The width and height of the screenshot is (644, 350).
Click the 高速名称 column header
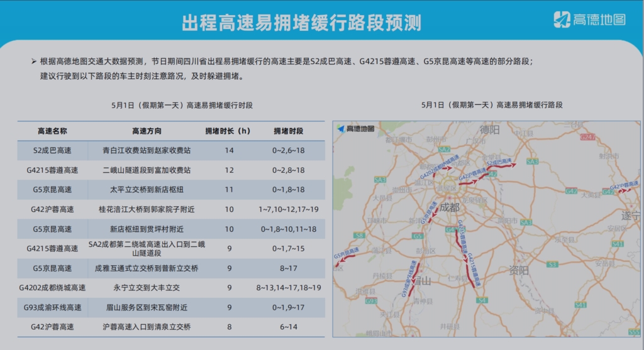[52, 131]
